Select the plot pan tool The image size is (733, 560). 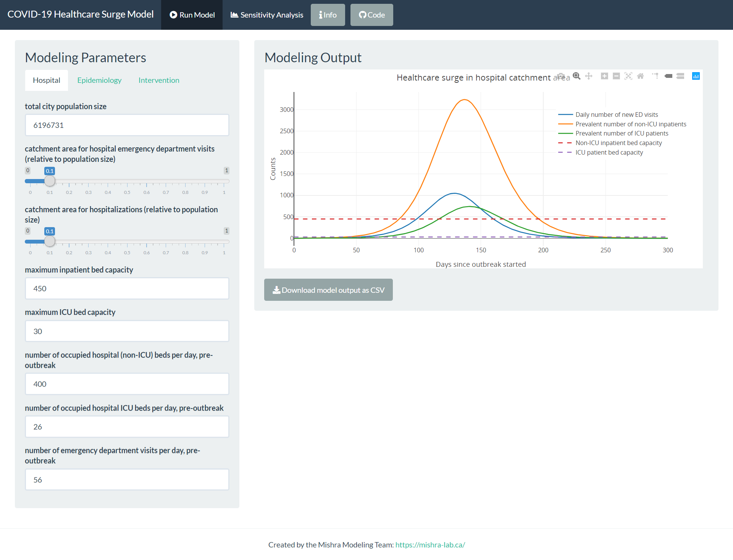tap(589, 76)
